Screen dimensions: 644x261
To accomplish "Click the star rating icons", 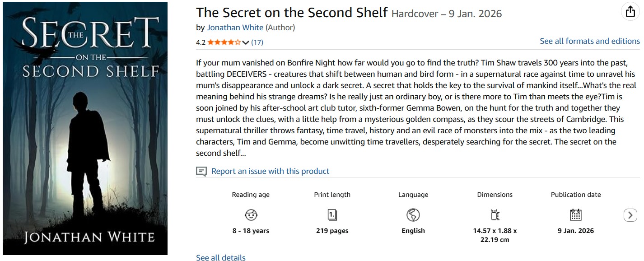I will tap(224, 42).
